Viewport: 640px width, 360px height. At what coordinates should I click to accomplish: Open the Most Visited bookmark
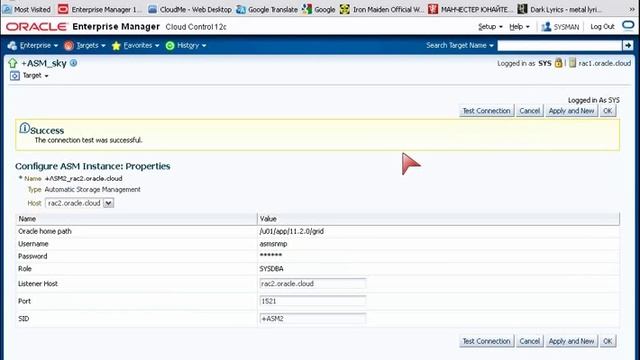click(x=27, y=9)
